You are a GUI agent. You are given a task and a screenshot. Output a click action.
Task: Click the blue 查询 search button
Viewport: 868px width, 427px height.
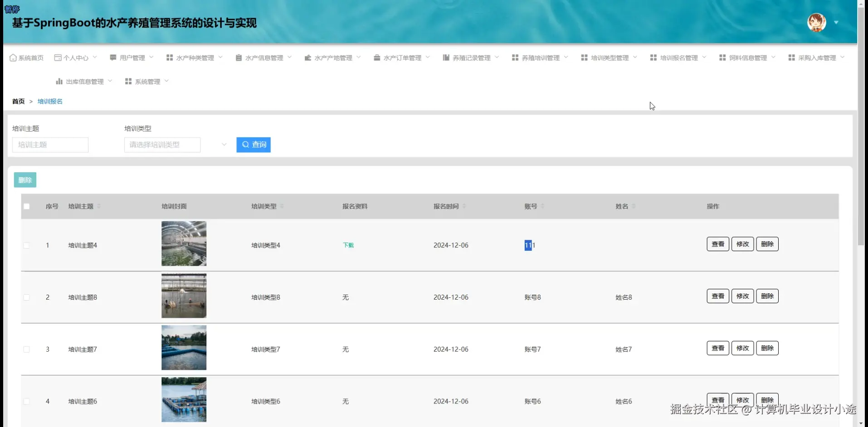coord(254,145)
